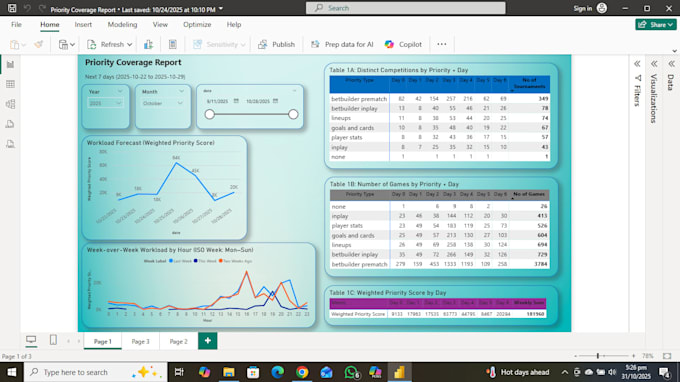Sort by No of Games column header

tap(529, 194)
